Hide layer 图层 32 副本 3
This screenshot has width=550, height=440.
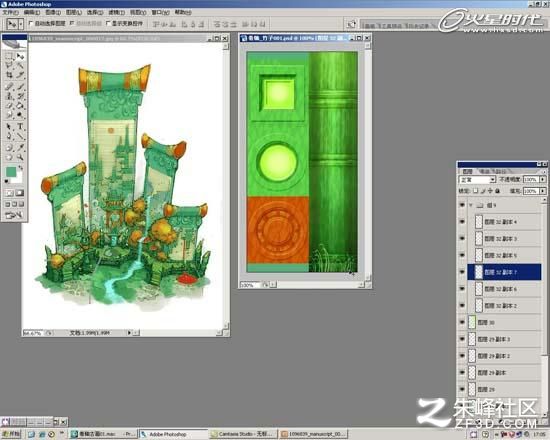coord(462,239)
